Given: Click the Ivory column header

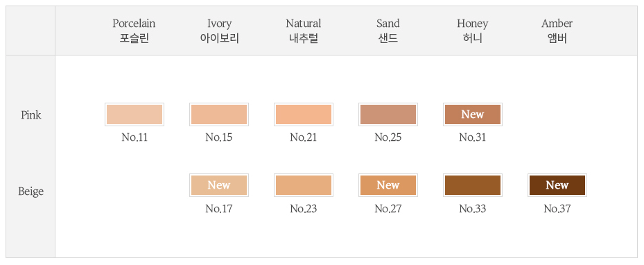Looking at the screenshot, I should pyautogui.click(x=219, y=31).
